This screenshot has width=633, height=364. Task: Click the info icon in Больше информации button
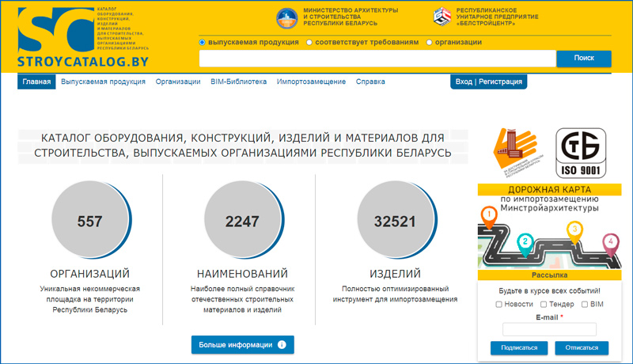(280, 345)
